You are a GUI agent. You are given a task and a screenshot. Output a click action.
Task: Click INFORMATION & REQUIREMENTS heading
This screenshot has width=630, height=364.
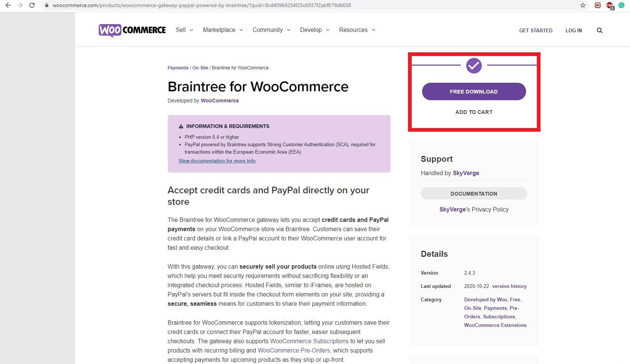228,126
